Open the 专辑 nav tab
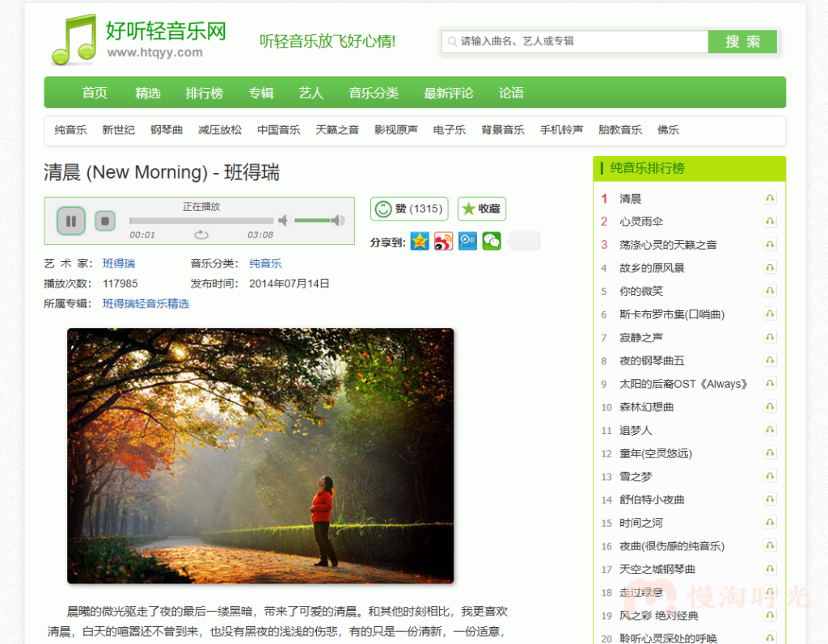The height and width of the screenshot is (644, 828). click(261, 93)
